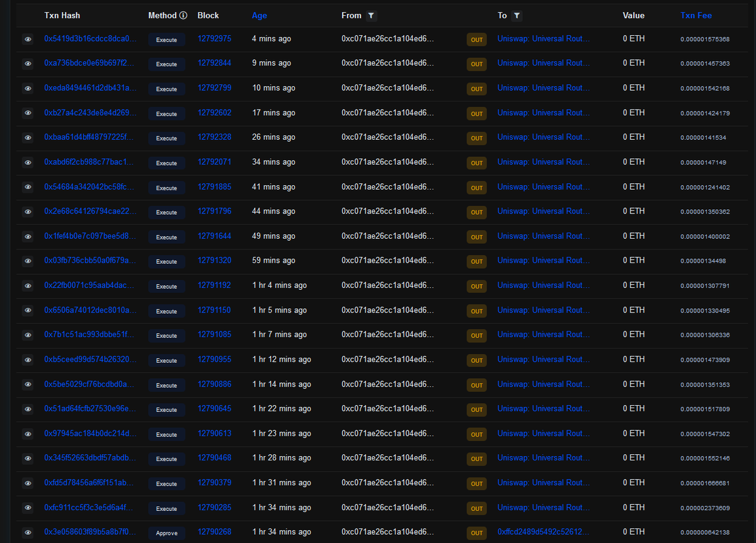Click the fee value 0.000000642138
The image size is (756, 543).
[x=705, y=532]
